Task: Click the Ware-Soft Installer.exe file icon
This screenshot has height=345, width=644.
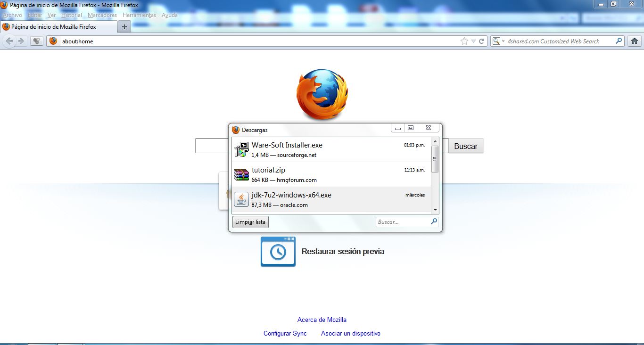Action: [241, 149]
